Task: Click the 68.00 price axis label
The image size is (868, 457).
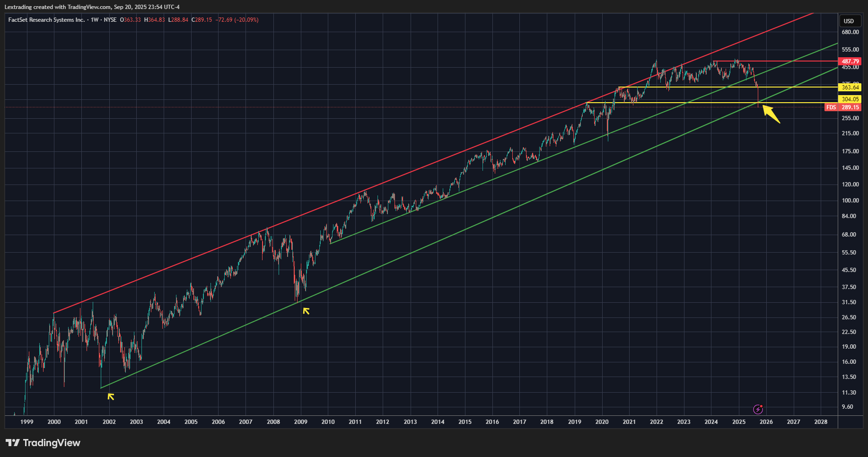Action: click(x=849, y=235)
